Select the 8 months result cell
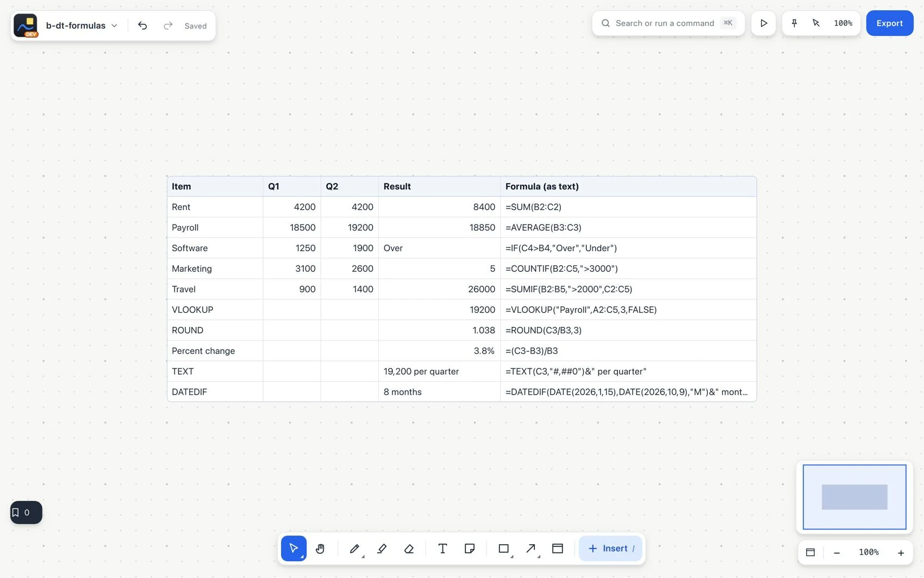The image size is (924, 578). 439,392
